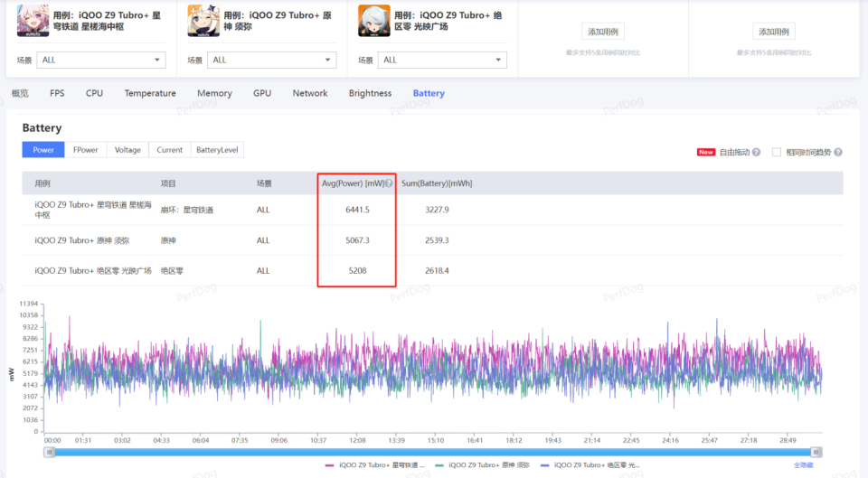Click help icon next to 相同时间趋势
Image resolution: width=868 pixels, height=478 pixels.
coord(838,152)
